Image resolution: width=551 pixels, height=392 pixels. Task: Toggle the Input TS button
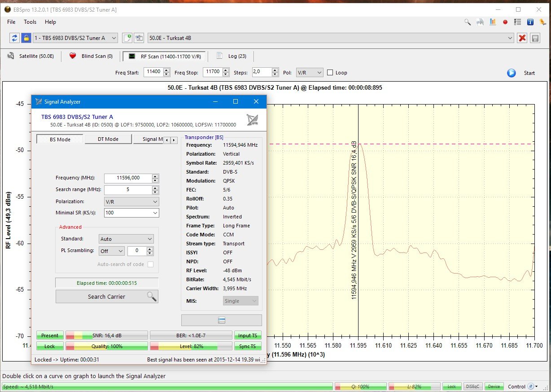(247, 335)
